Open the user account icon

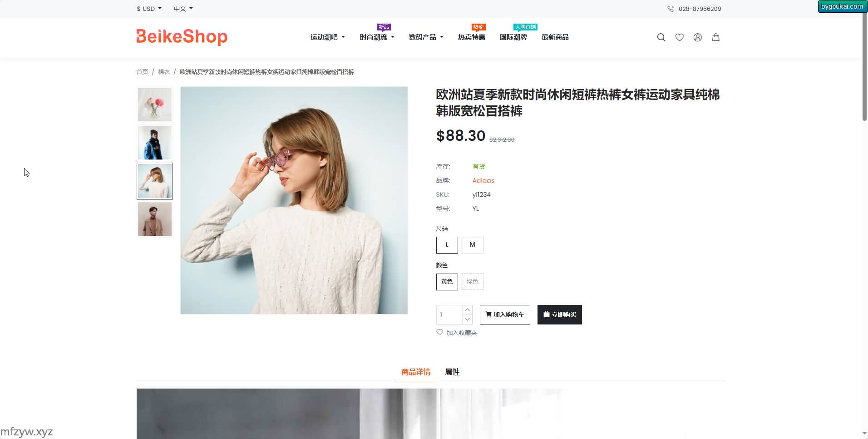pyautogui.click(x=697, y=37)
